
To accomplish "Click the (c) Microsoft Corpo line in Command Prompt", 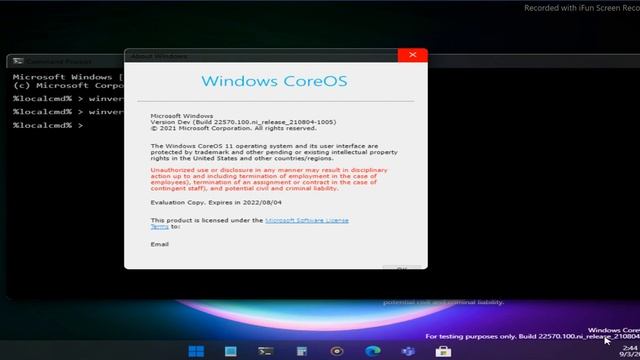I will pyautogui.click(x=68, y=85).
